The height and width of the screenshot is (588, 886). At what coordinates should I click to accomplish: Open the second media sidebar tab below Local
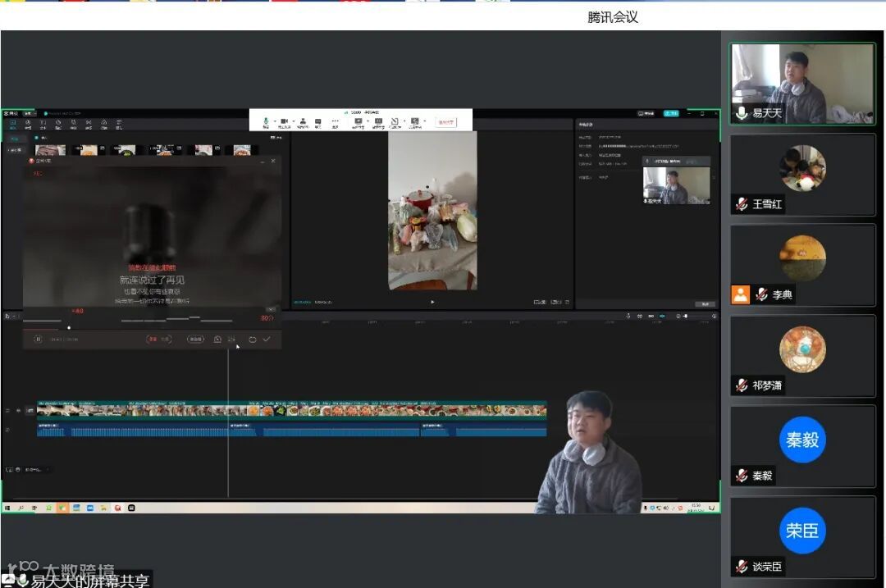15,150
